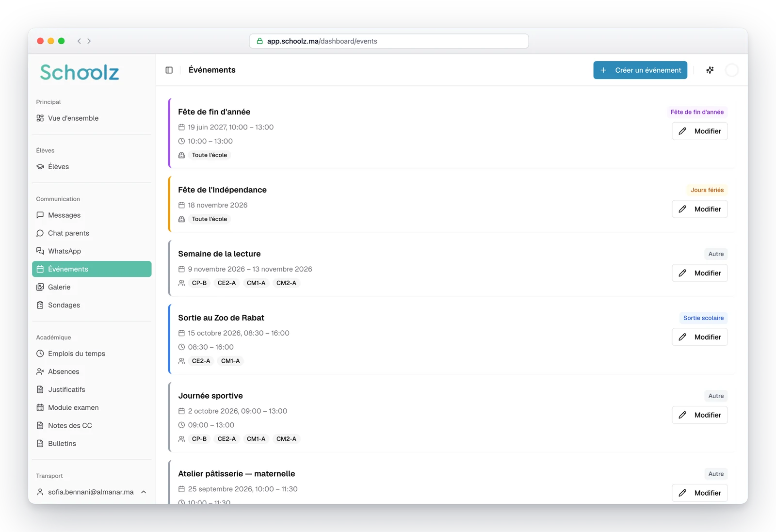The width and height of the screenshot is (776, 532).
Task: Select Événements in sidebar
Action: tap(92, 269)
